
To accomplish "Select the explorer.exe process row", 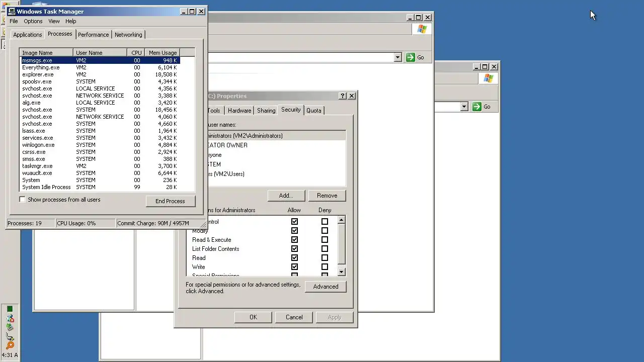I will point(100,74).
